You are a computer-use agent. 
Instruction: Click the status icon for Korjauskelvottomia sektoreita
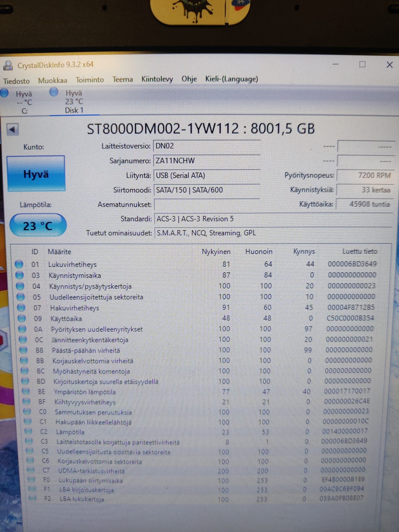(30, 461)
